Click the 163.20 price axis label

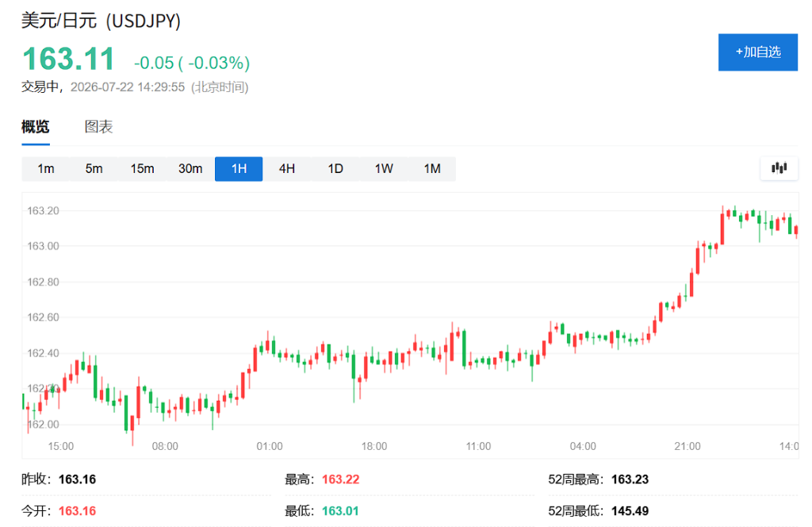43,210
